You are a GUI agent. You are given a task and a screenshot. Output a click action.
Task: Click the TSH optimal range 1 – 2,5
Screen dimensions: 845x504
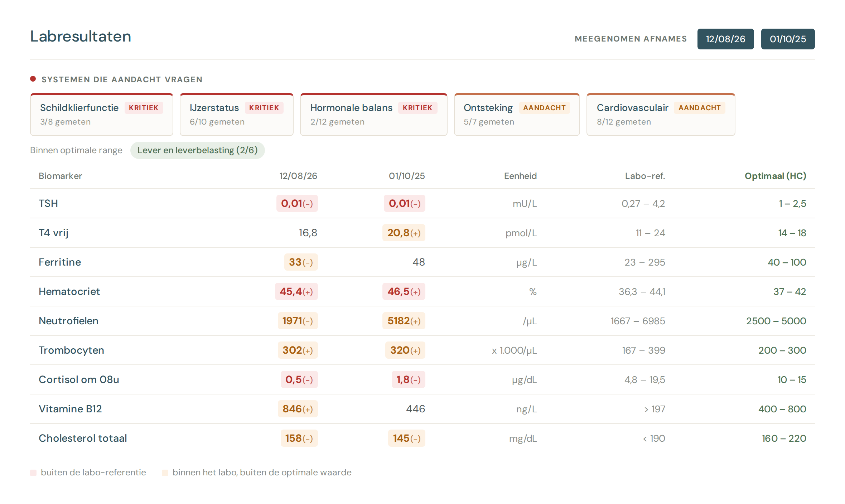(x=792, y=204)
